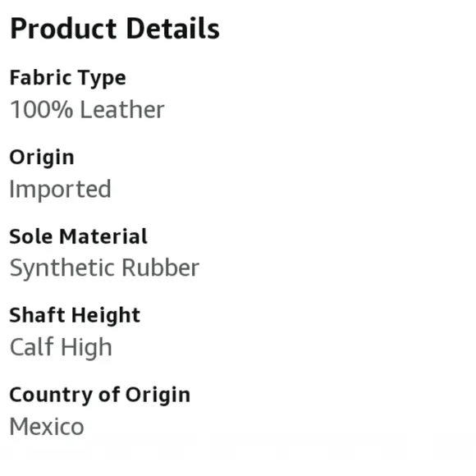Select the bold Origin label
This screenshot has height=476, width=476.
[x=42, y=158]
